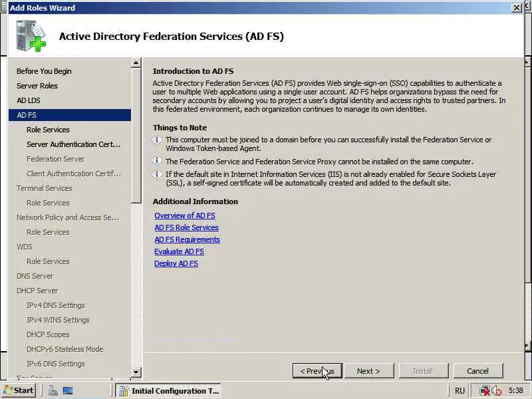Open Server Authentication Cert... step
The width and height of the screenshot is (532, 399).
click(x=74, y=144)
